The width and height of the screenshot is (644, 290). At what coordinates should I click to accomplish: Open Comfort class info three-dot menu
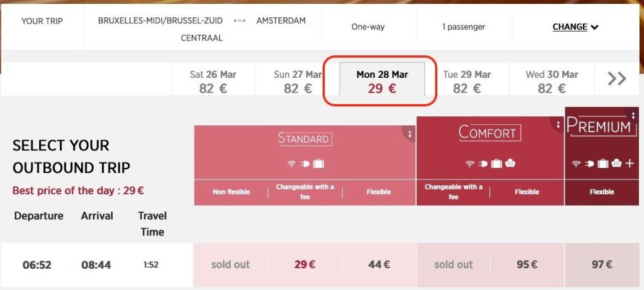(557, 125)
